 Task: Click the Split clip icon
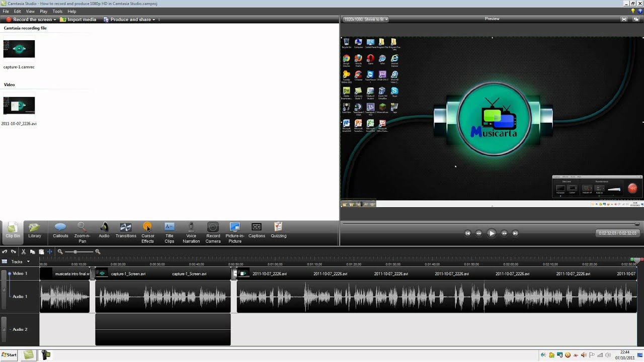click(x=49, y=251)
